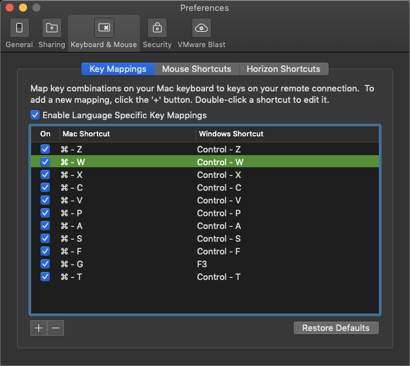Click the Windows Shortcut column header
Image resolution: width=410 pixels, height=366 pixels.
coord(287,134)
